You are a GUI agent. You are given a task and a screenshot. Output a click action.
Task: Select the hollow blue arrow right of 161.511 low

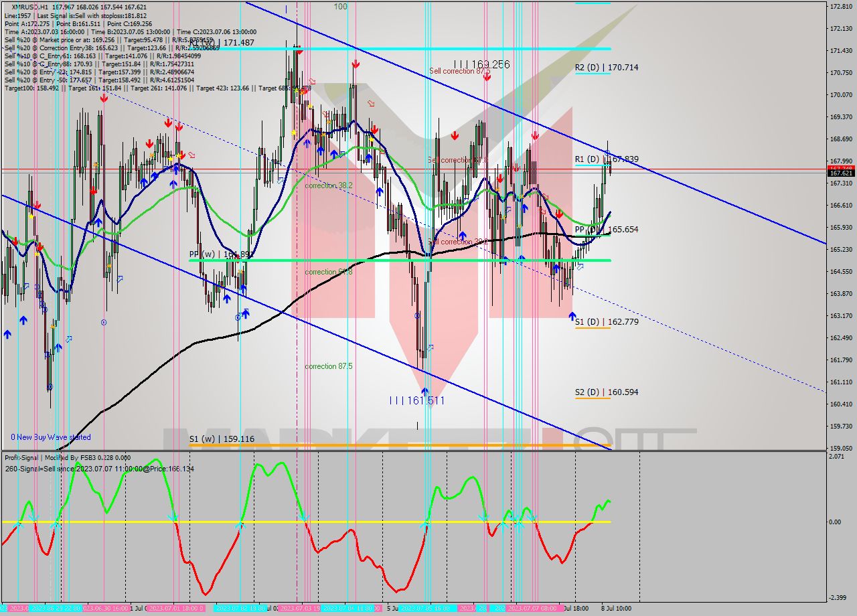coord(431,347)
